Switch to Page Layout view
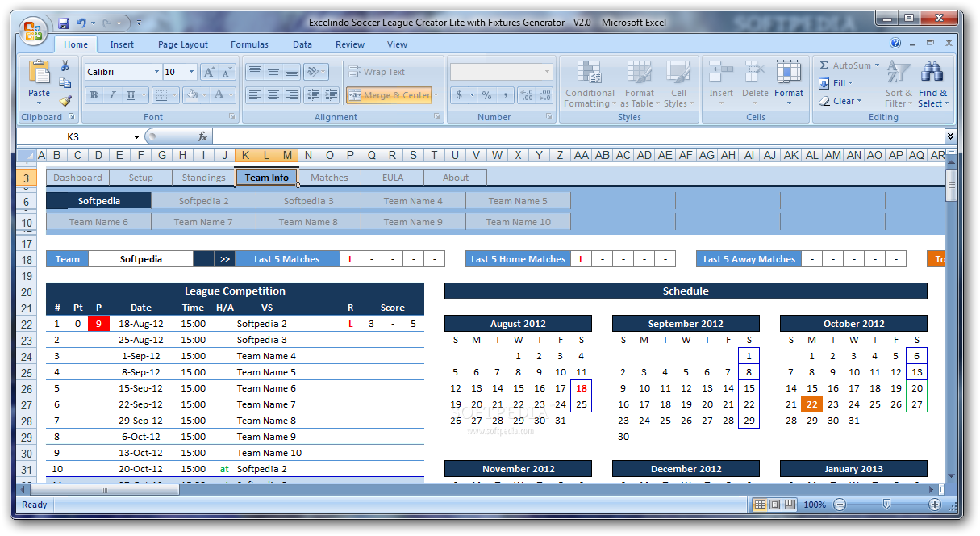This screenshot has width=980, height=536. 774,505
